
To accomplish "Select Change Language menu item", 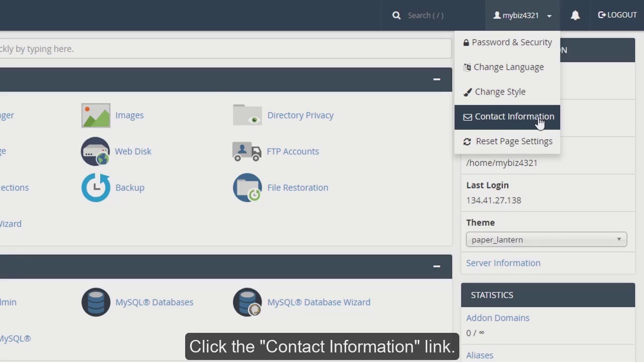I will [507, 67].
